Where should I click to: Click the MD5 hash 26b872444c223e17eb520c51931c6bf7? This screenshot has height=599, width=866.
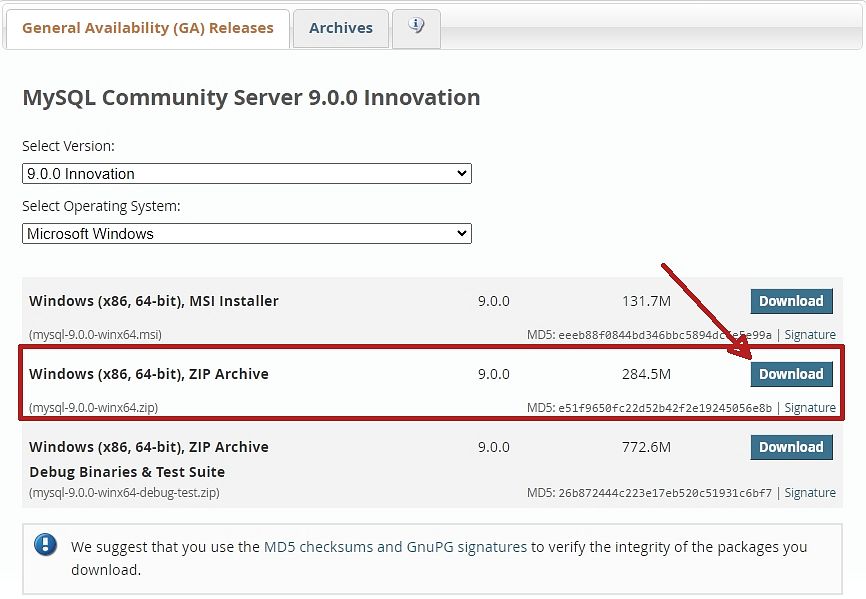pos(665,493)
